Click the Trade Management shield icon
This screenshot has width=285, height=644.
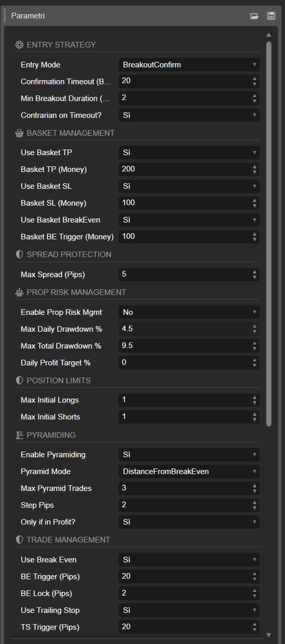tap(19, 540)
